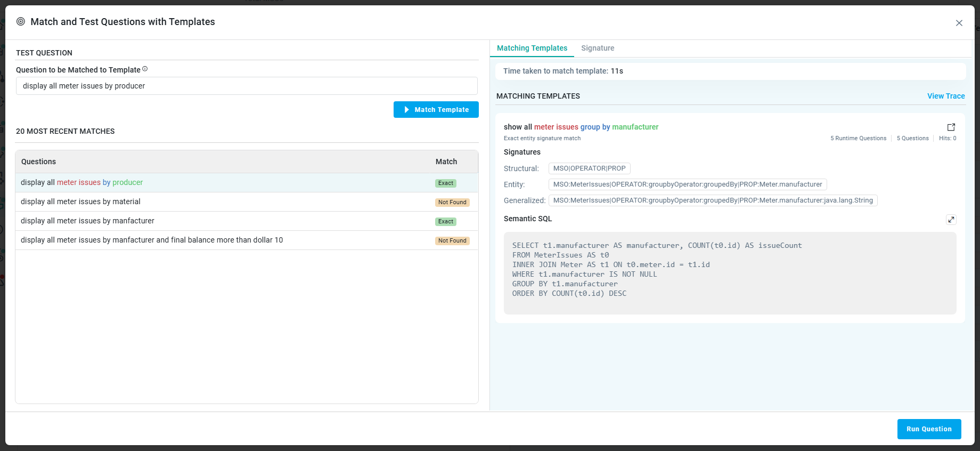Click the 'Hits: 0' label

click(x=948, y=138)
